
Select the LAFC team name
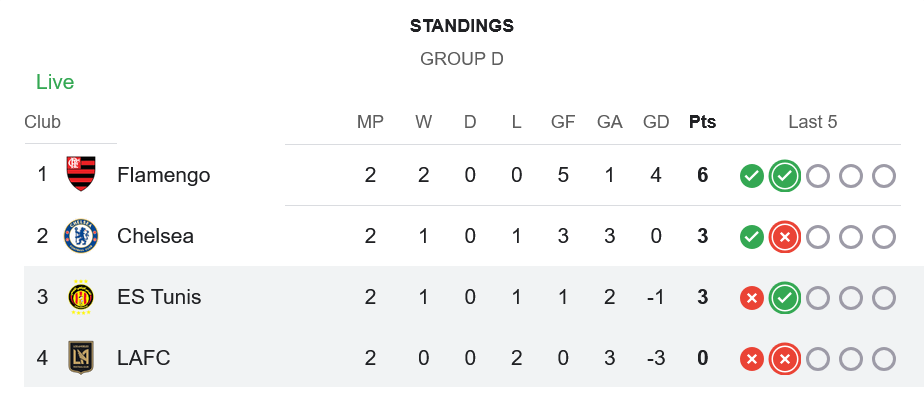[x=144, y=358]
